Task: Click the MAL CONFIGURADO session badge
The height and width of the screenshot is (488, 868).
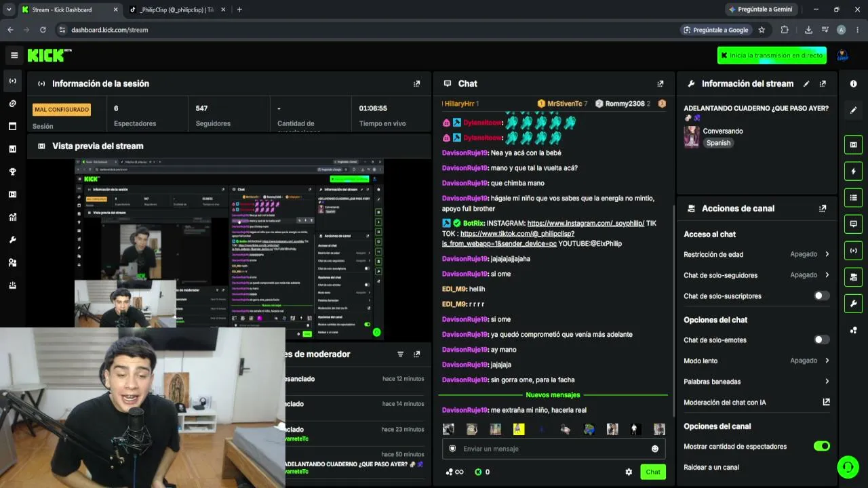Action: [62, 109]
